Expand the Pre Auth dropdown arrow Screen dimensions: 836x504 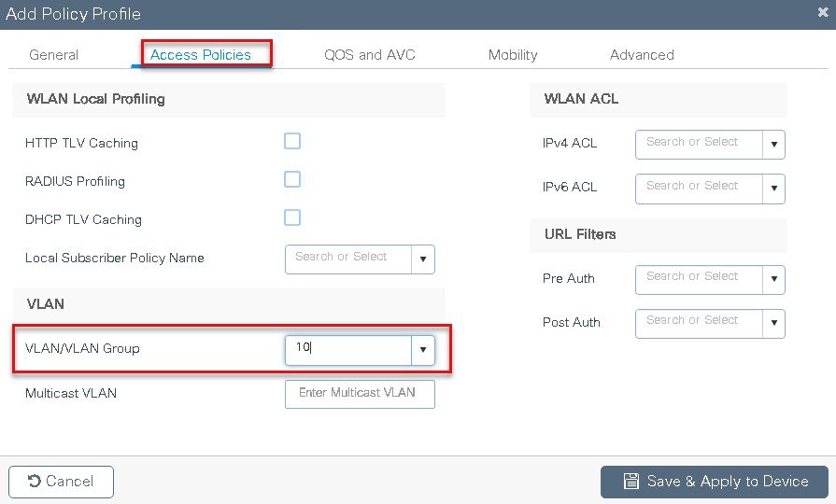[773, 280]
